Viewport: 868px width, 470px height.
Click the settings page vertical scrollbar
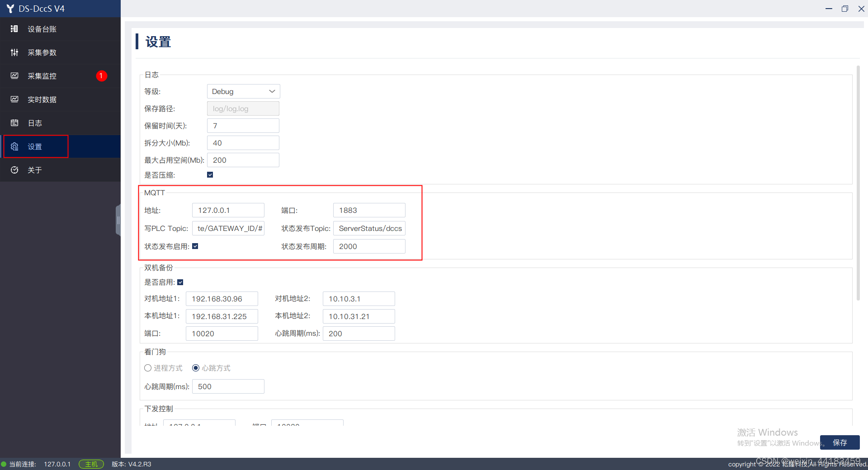[x=858, y=183]
